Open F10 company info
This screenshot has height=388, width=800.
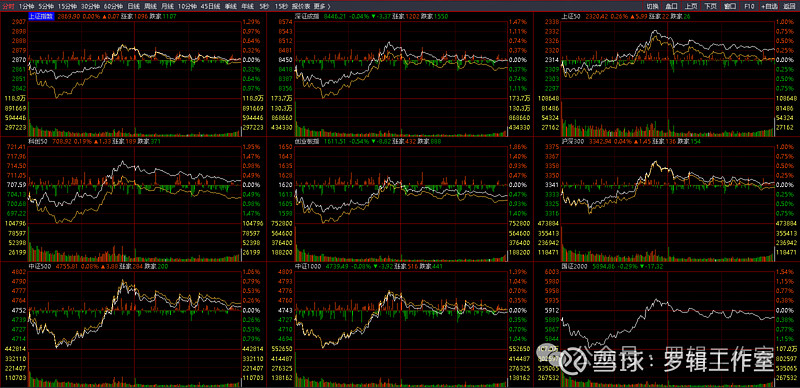point(749,6)
